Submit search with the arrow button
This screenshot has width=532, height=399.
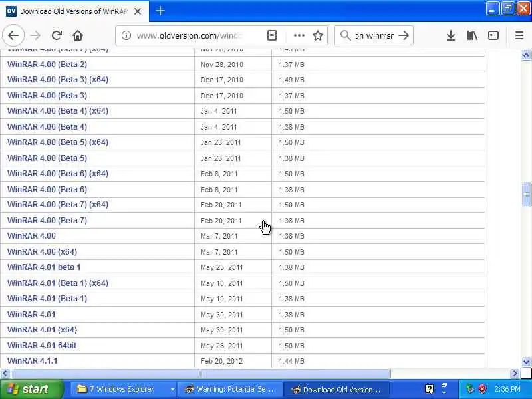click(404, 35)
